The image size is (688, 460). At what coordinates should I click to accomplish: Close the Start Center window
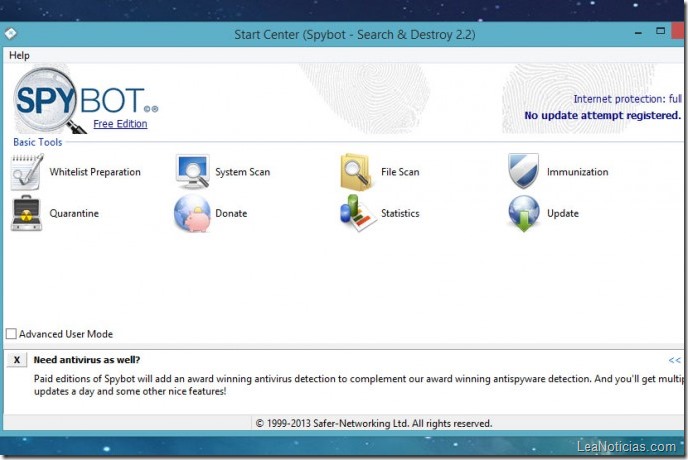677,32
